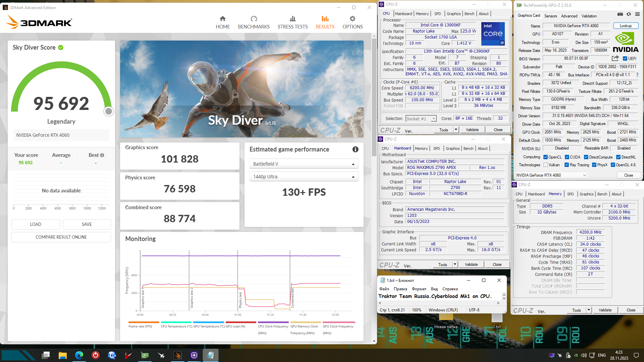Open the purple CPU-Z icon on the taskbar
This screenshot has height=362, width=644.
194,355
